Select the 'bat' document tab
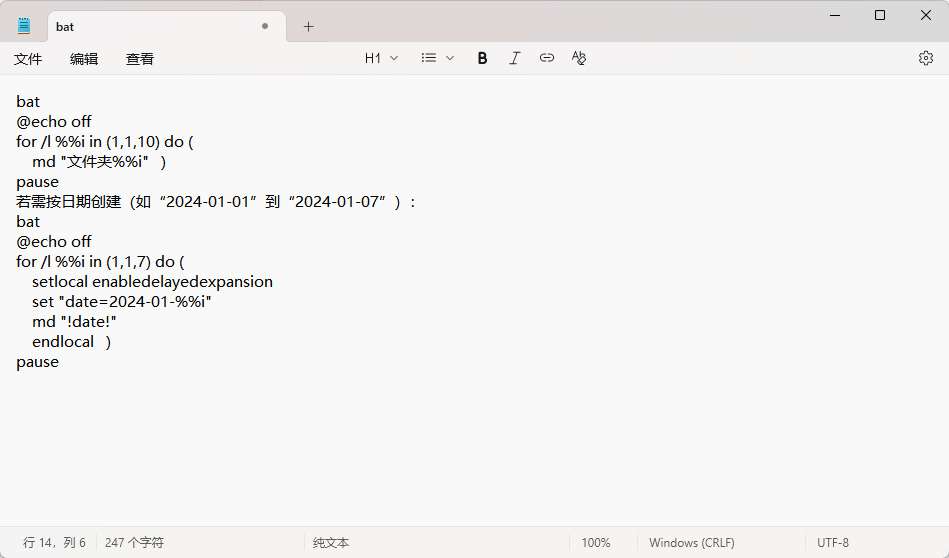This screenshot has width=949, height=558. 166,27
